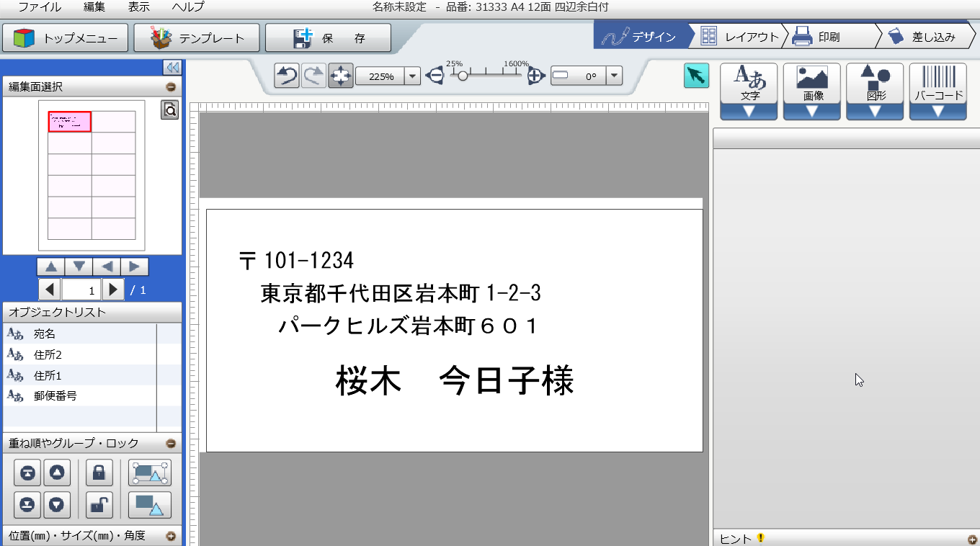Move label selection down

click(79, 267)
